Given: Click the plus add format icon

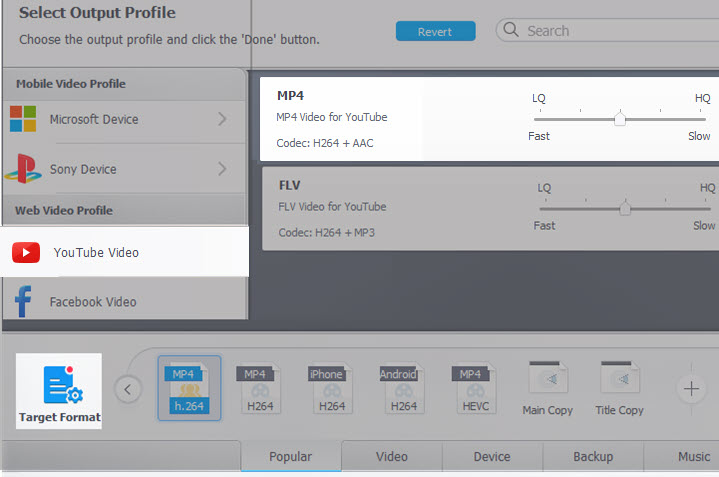Looking at the screenshot, I should pyautogui.click(x=691, y=389).
